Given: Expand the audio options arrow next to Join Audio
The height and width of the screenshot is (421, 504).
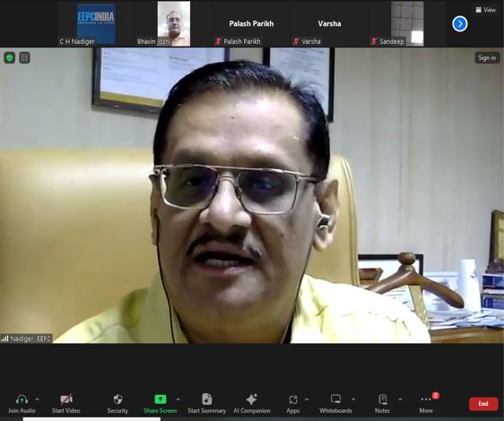Looking at the screenshot, I should pos(38,400).
